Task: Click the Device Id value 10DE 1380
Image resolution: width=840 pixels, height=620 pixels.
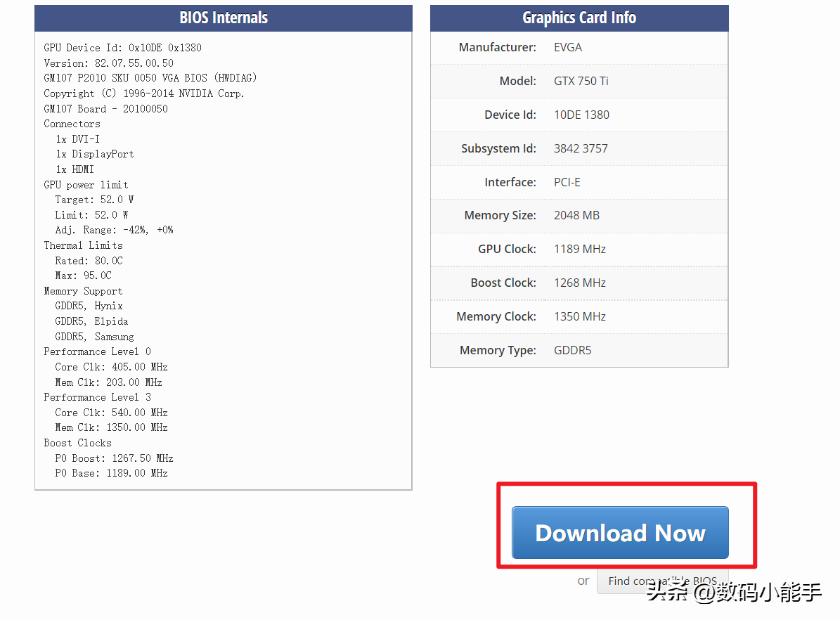Action: pos(581,115)
